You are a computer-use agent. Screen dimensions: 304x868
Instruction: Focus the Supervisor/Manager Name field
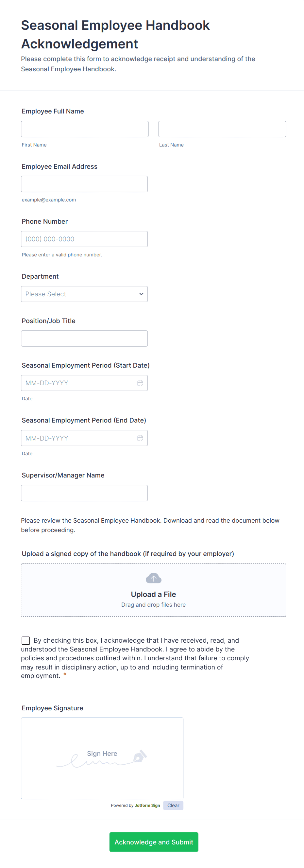(84, 493)
